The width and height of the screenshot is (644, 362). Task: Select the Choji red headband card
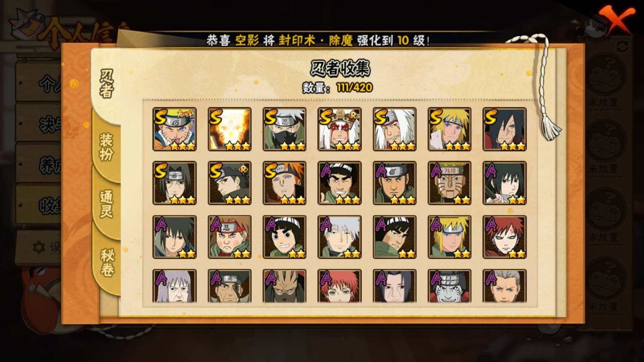click(x=229, y=237)
